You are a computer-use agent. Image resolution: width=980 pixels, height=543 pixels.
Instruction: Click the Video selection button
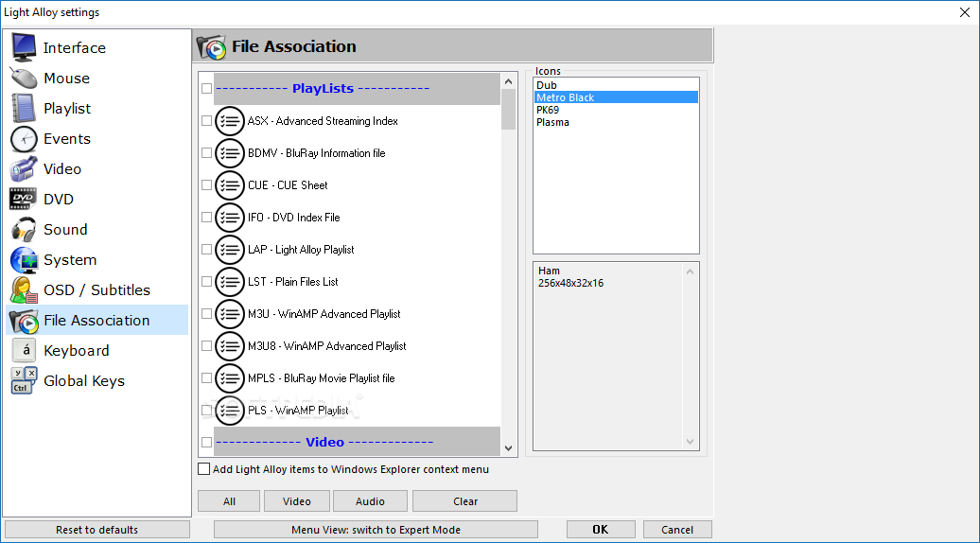coord(296,501)
